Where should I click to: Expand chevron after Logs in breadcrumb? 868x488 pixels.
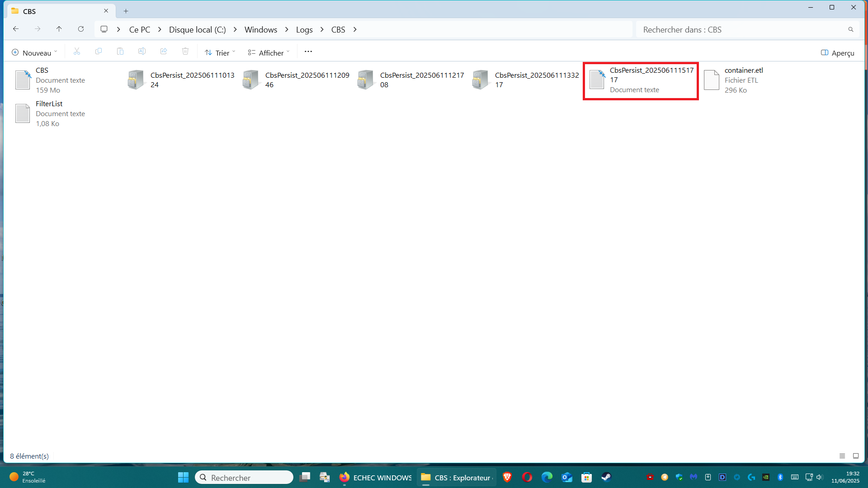tap(322, 29)
